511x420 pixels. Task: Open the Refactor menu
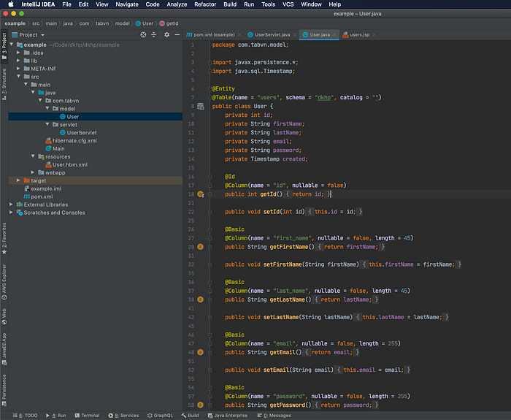click(204, 4)
